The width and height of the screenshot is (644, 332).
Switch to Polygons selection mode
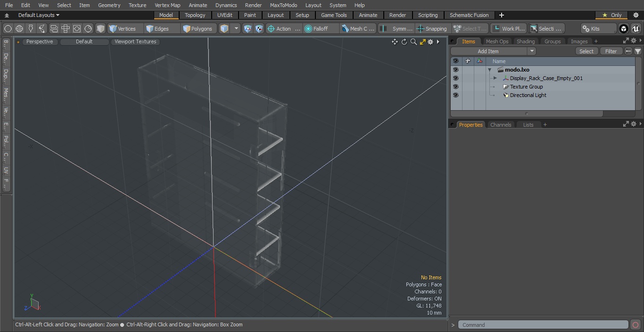(x=198, y=29)
